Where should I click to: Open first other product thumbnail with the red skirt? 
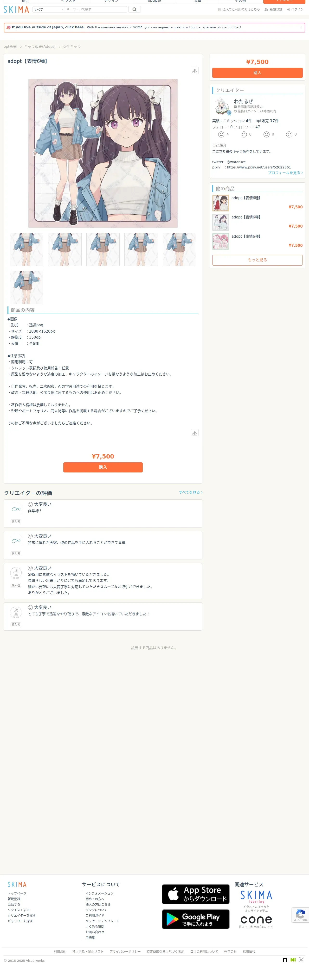click(221, 203)
